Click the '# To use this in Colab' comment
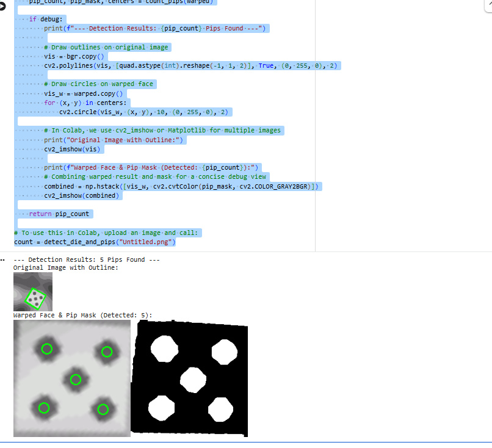 [x=106, y=233]
